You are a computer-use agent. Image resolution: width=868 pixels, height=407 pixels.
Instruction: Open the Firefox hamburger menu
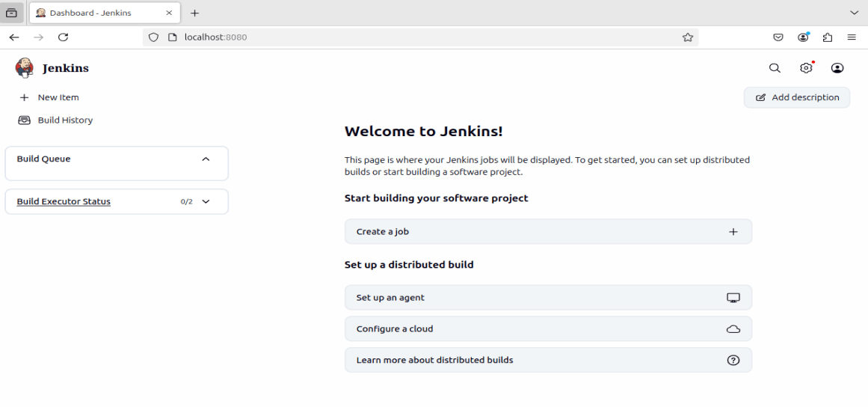point(852,37)
